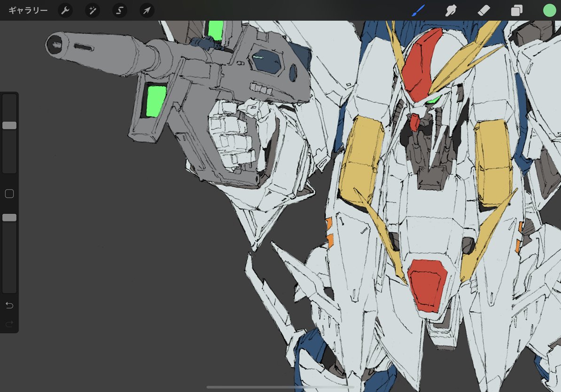Open the Layers panel

tap(517, 10)
